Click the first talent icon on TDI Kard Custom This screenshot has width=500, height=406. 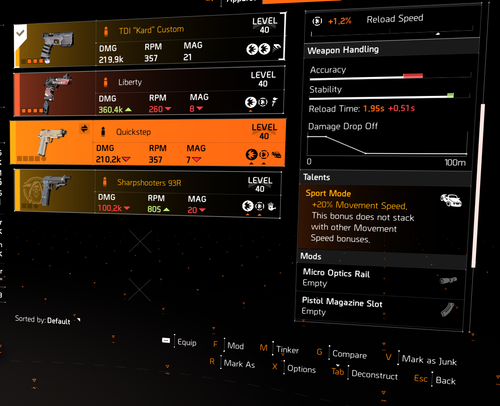click(252, 49)
